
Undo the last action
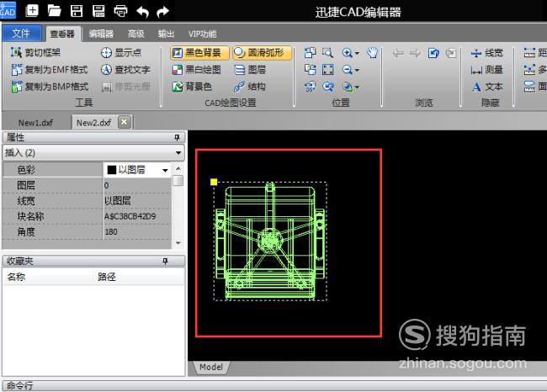pos(142,12)
